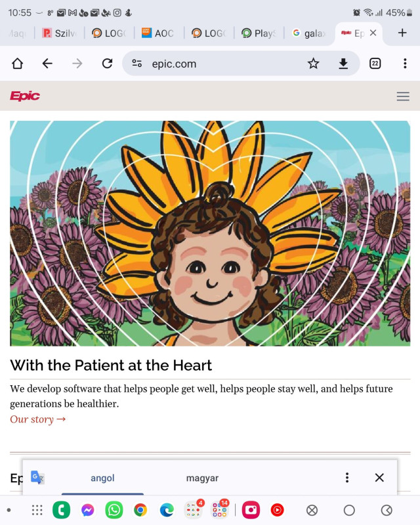Select the magyar translation language tab
This screenshot has width=420, height=525.
pyautogui.click(x=202, y=478)
